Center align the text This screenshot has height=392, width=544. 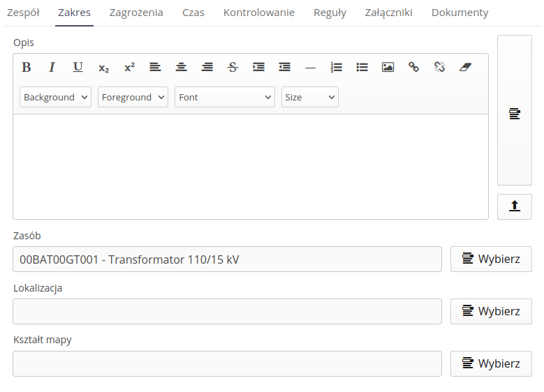pyautogui.click(x=181, y=67)
